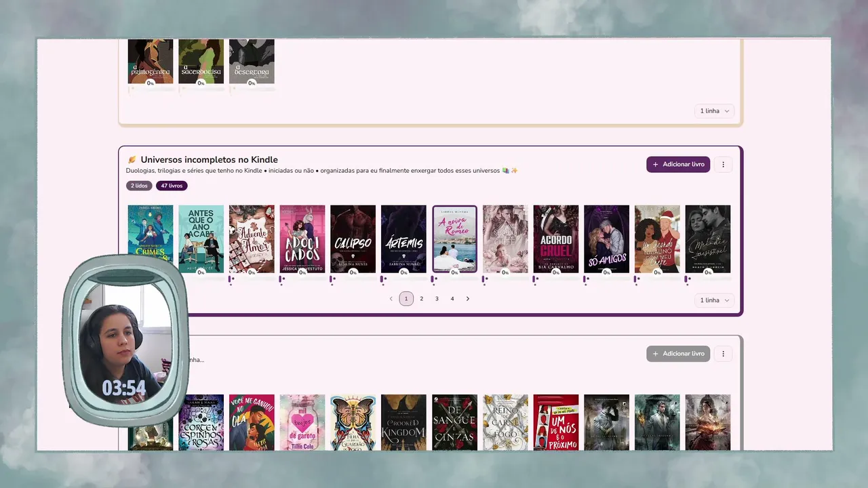Open the Ártemis book cover
Viewport: 868px width, 488px height.
tap(403, 239)
